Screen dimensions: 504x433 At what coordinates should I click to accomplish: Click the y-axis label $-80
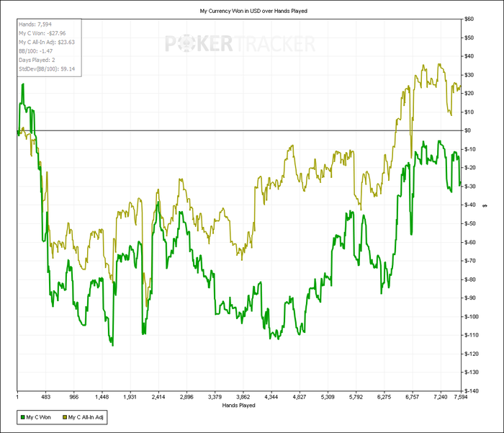click(x=470, y=280)
